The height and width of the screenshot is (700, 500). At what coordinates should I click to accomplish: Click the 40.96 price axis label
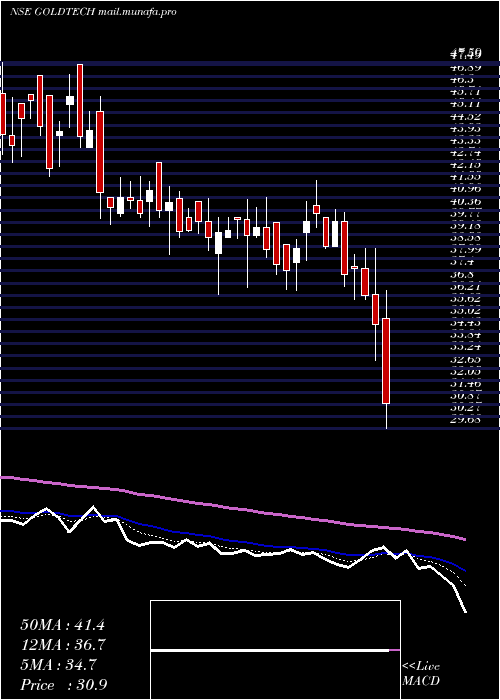[x=465, y=190]
